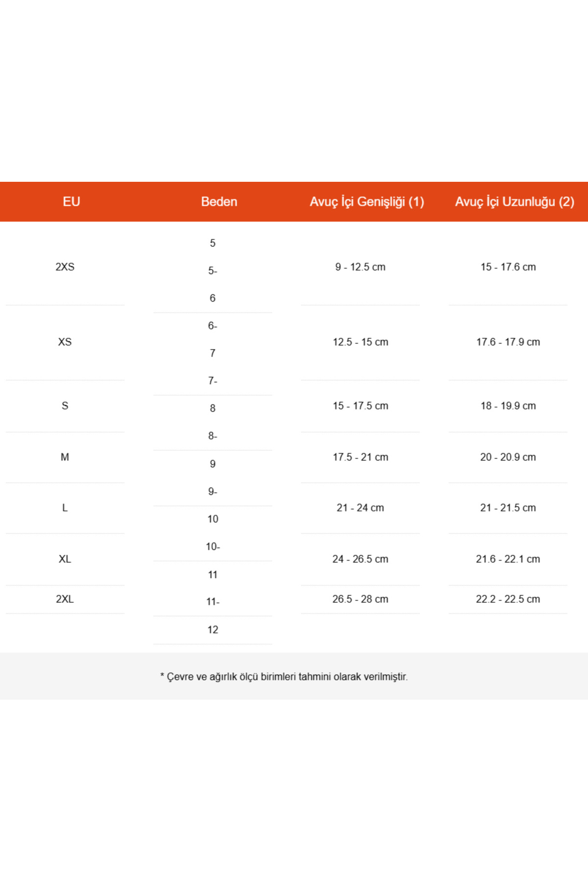
Task: Click the 9 - 12.5 cm width value
Action: tap(360, 267)
